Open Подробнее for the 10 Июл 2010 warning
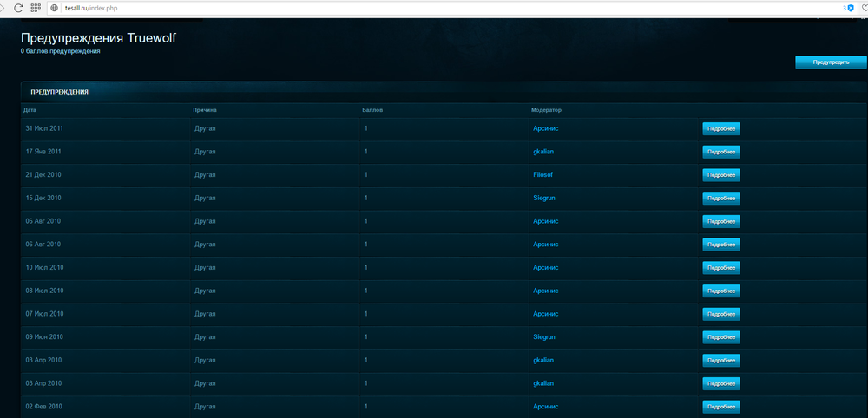 pos(721,268)
